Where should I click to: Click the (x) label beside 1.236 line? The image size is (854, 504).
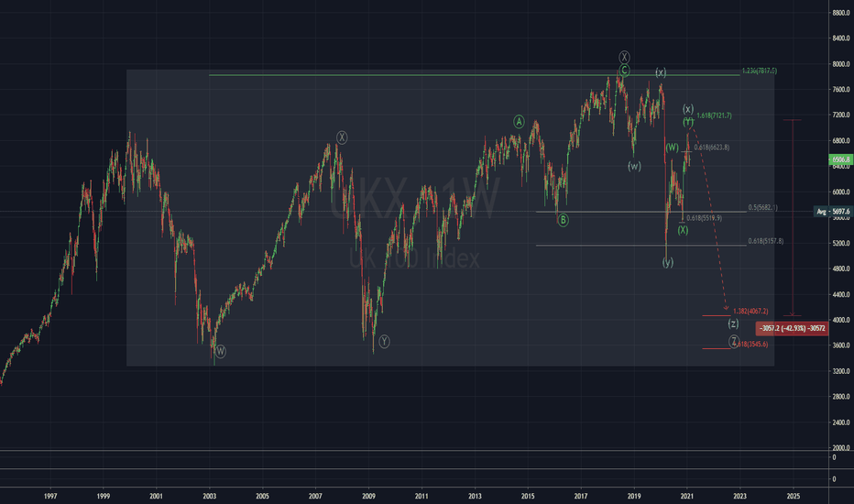[661, 72]
